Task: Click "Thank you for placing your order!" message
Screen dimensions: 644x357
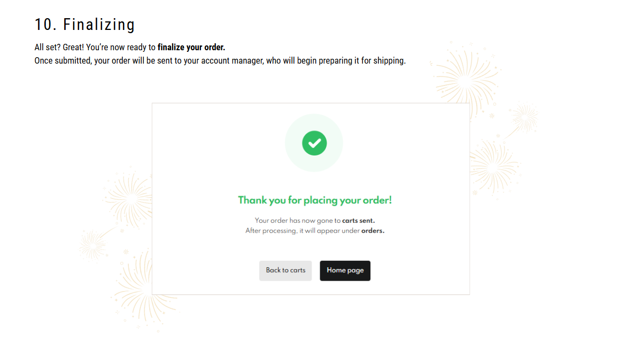Action: 315,200
